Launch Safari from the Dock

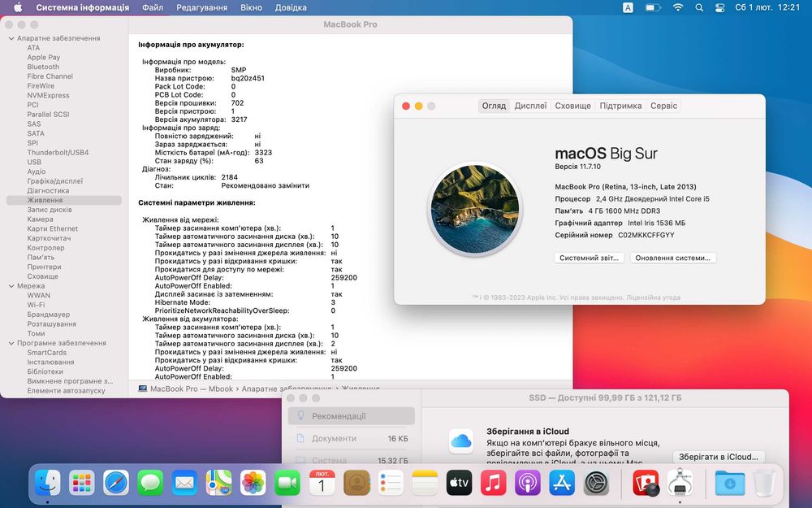coord(116,483)
